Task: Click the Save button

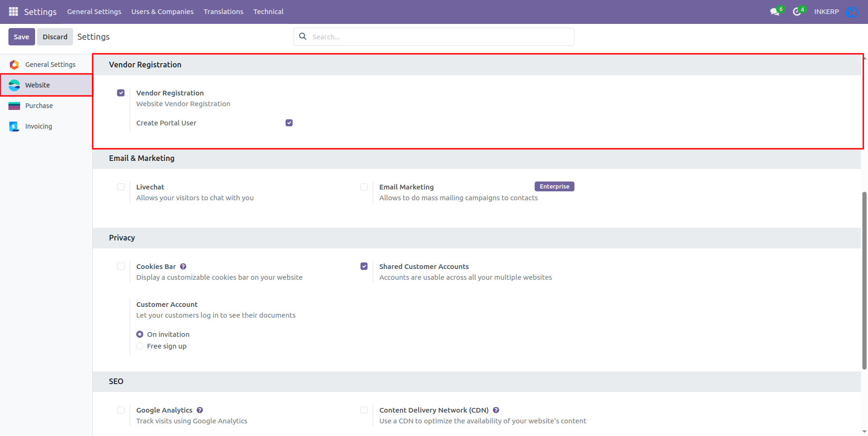Action: pyautogui.click(x=22, y=37)
